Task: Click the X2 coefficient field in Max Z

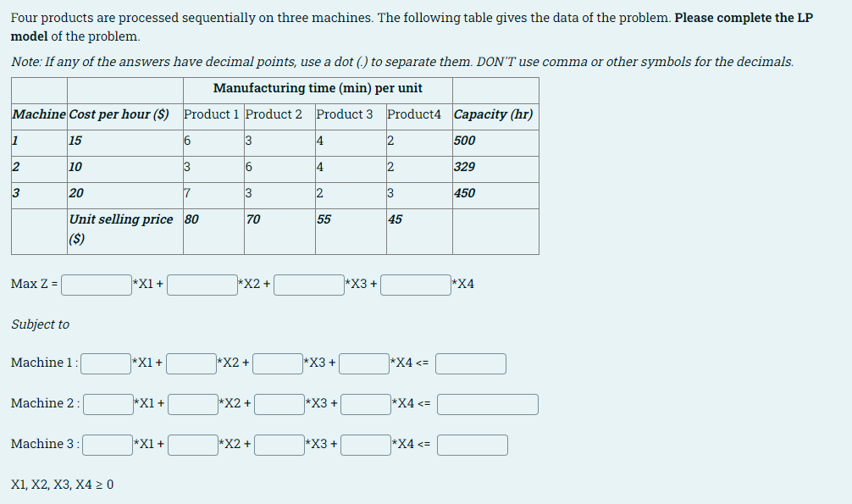Action: tap(203, 285)
